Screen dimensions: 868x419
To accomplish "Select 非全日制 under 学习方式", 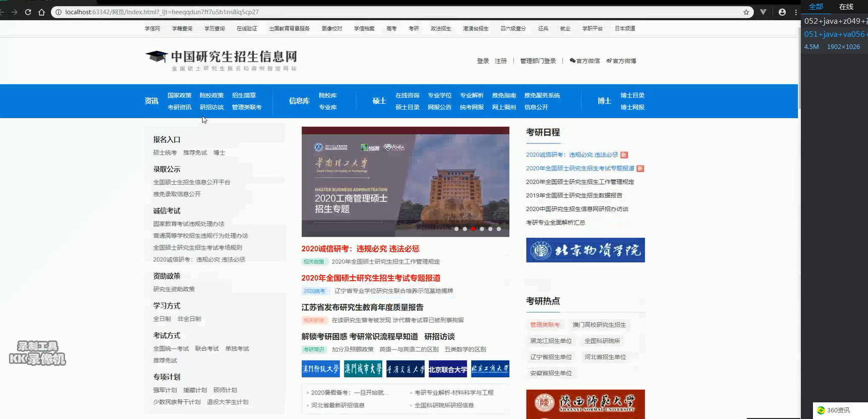I will coord(189,319).
